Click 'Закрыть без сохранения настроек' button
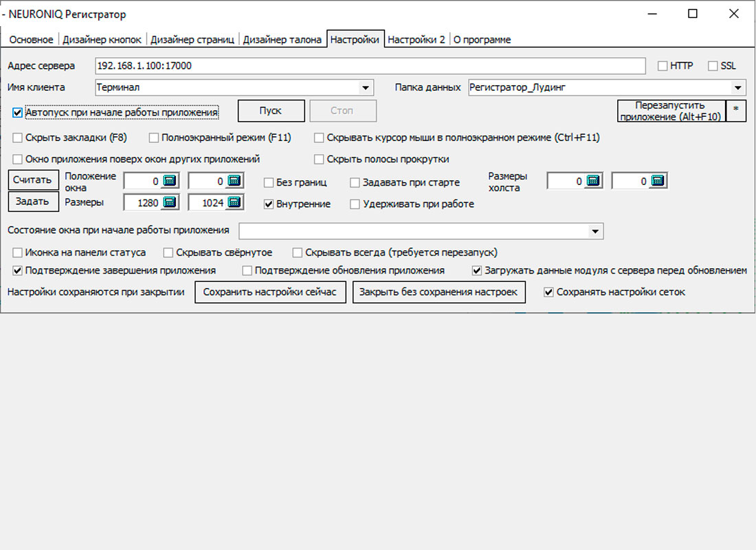Screen dimensions: 756x550 coord(438,292)
